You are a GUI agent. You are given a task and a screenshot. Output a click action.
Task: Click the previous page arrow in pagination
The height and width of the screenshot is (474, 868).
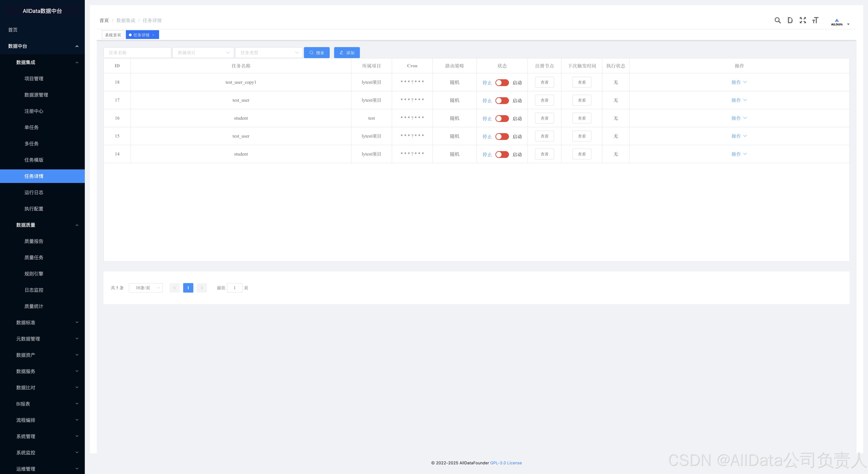coord(175,288)
